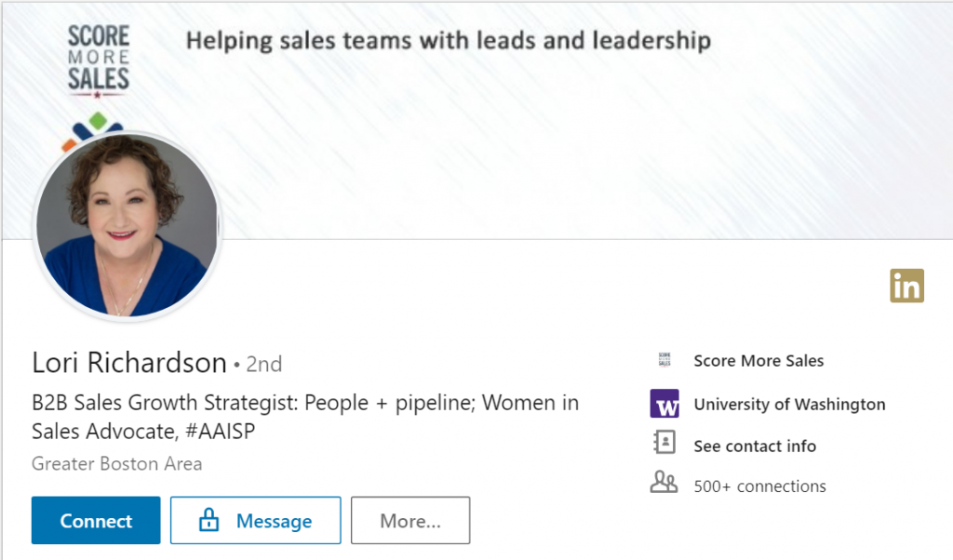Click the address-book contact info icon

[x=664, y=446]
